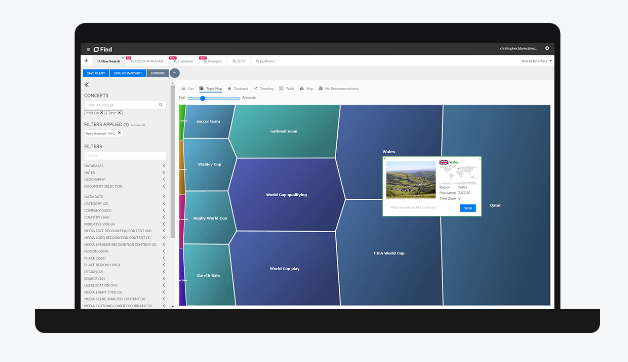Click the Fast–Accurate slider handle
Screen dimensions: 628x362
[203, 98]
